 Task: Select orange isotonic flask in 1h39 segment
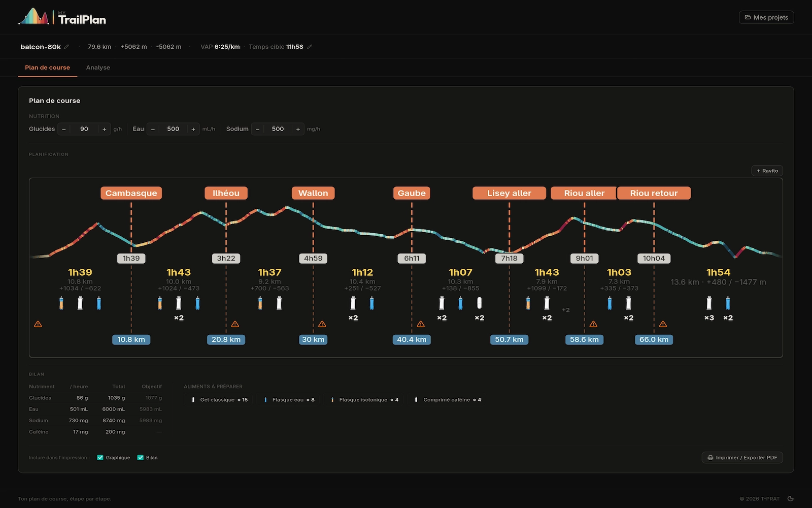pyautogui.click(x=61, y=303)
